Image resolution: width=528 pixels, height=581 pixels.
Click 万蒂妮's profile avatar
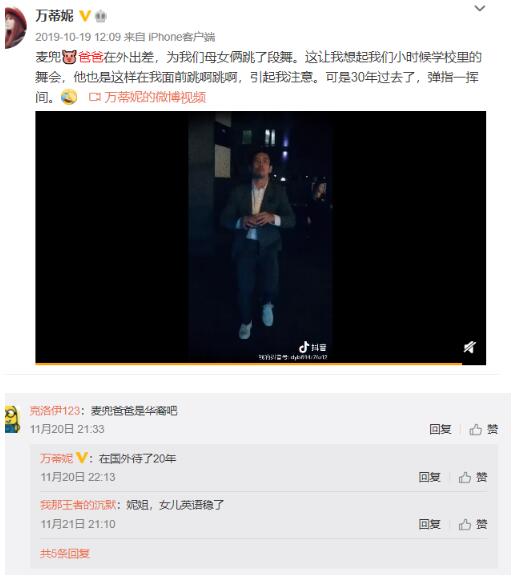click(x=16, y=27)
